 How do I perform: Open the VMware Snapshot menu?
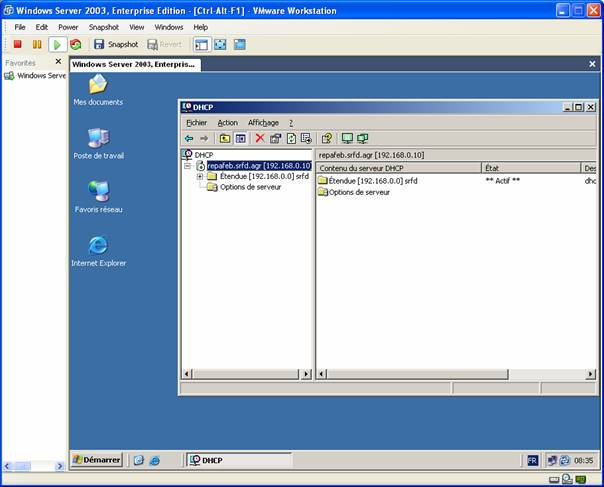(104, 27)
